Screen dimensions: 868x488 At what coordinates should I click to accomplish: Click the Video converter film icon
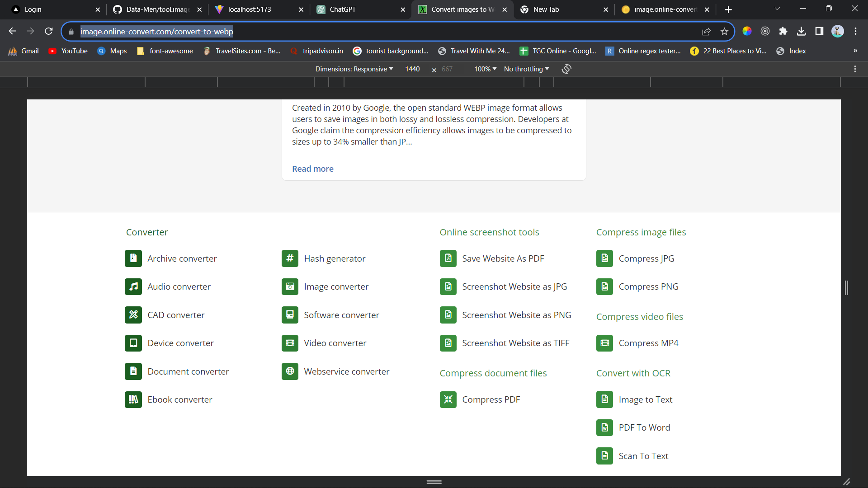coord(290,343)
